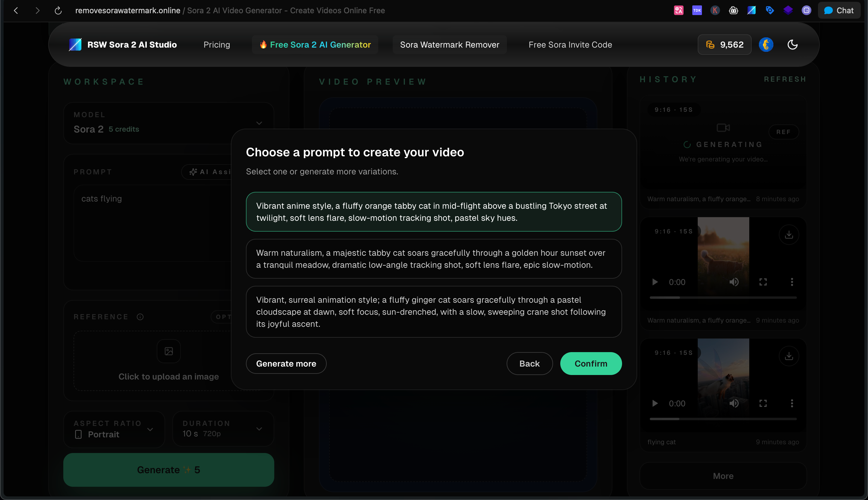Confirm the selected video prompt
The width and height of the screenshot is (868, 500).
click(x=591, y=363)
